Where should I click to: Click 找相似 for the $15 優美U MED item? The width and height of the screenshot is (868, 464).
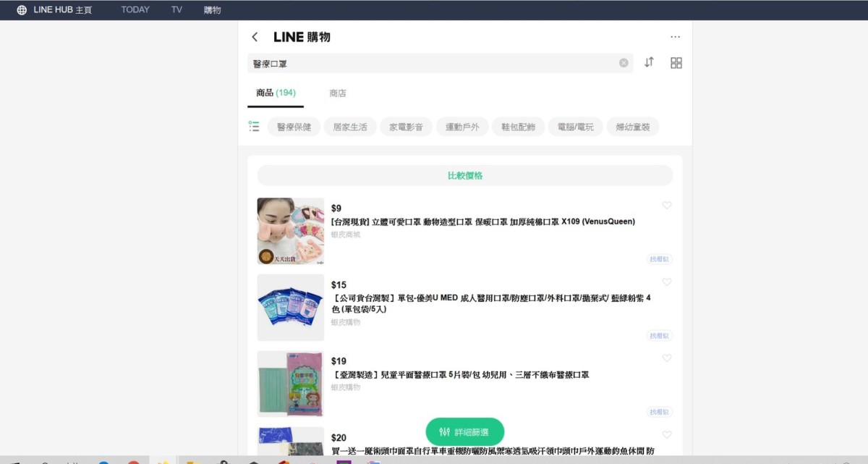tap(660, 336)
